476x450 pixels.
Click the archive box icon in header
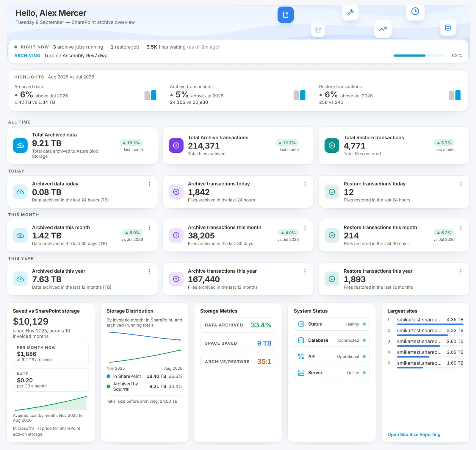[318, 30]
